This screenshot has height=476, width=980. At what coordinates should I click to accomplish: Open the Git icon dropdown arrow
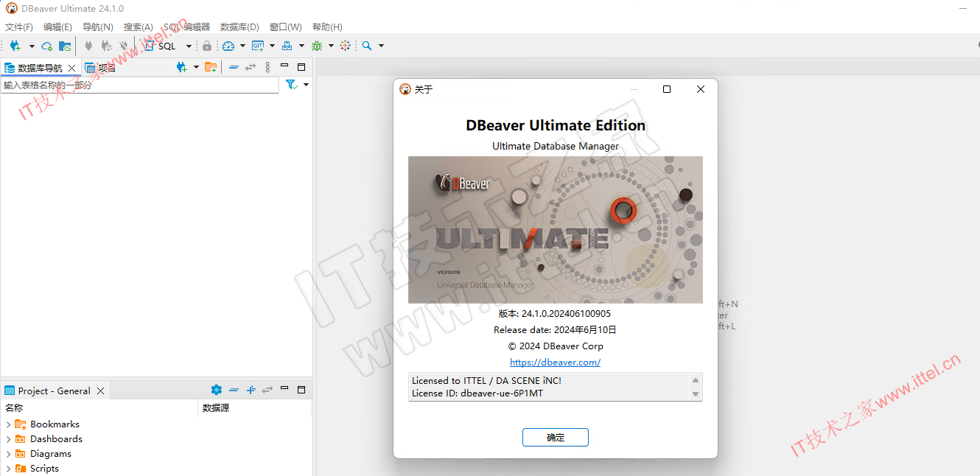click(x=272, y=46)
